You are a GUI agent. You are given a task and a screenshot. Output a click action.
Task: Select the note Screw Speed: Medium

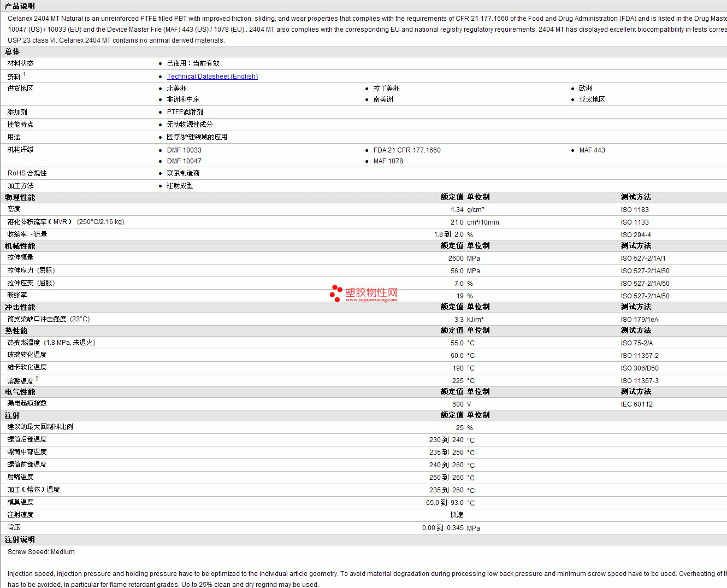click(41, 552)
